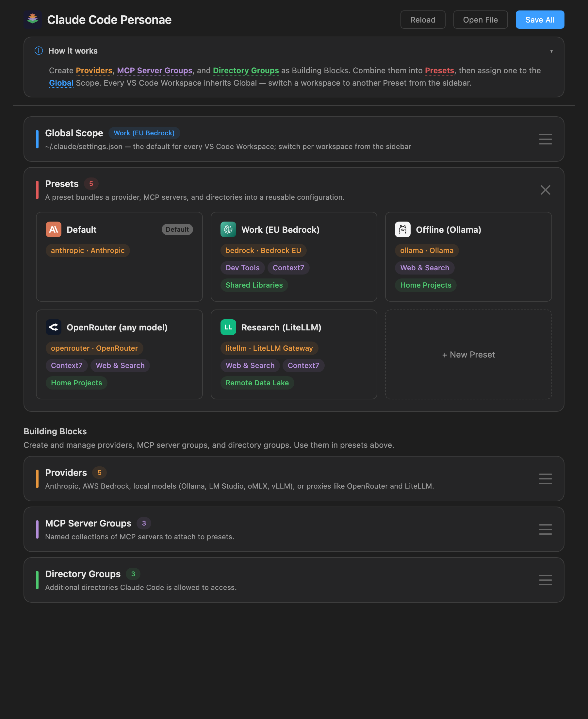Click the Presets section heading

pos(62,184)
